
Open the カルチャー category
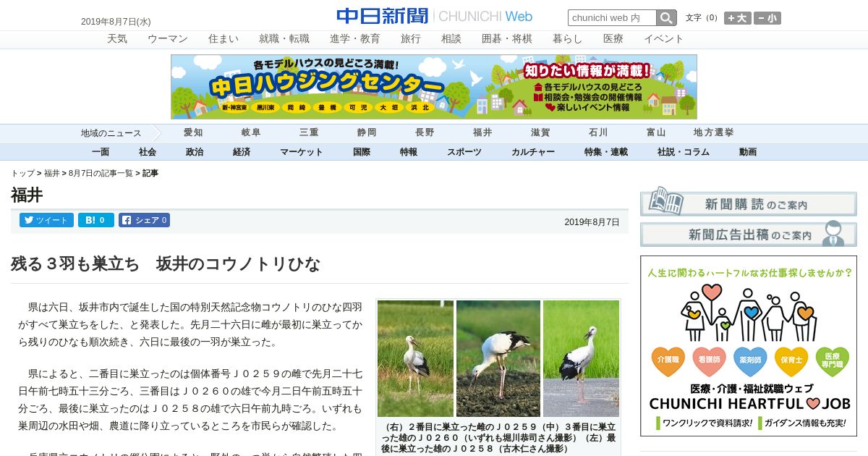(x=533, y=152)
